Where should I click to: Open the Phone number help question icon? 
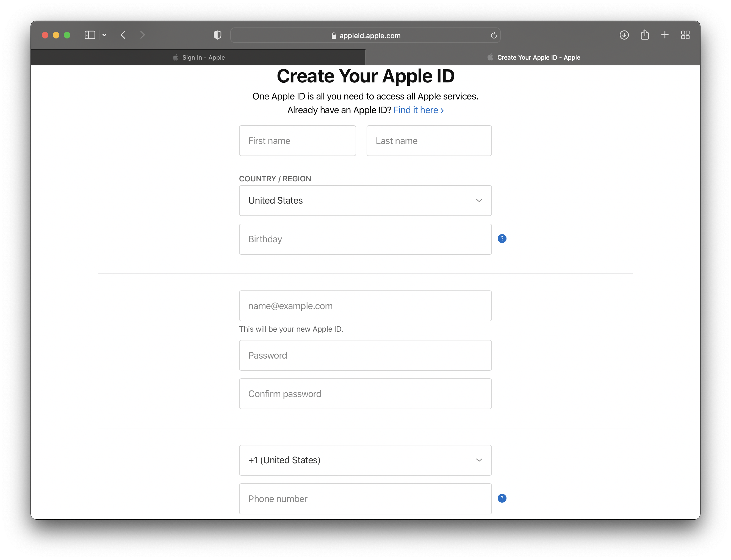[x=502, y=498]
